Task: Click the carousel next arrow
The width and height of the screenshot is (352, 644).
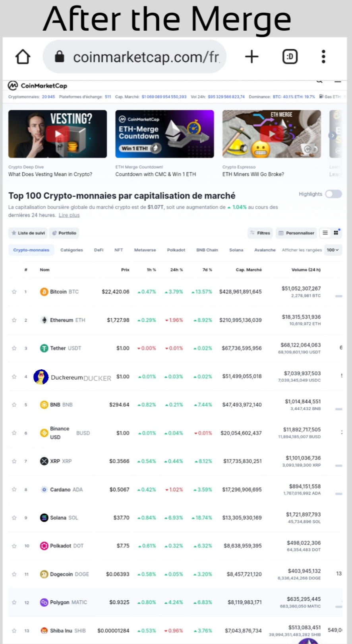Action: point(333,136)
